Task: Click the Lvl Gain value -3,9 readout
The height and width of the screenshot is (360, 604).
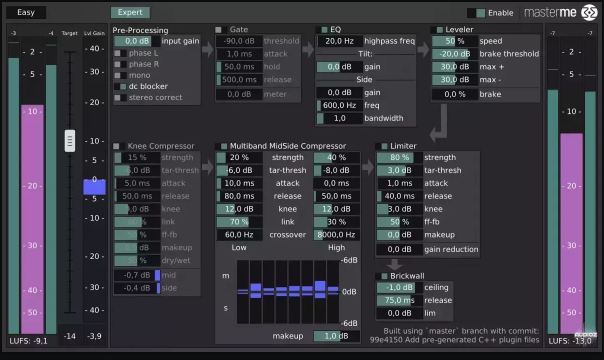Action: point(94,337)
